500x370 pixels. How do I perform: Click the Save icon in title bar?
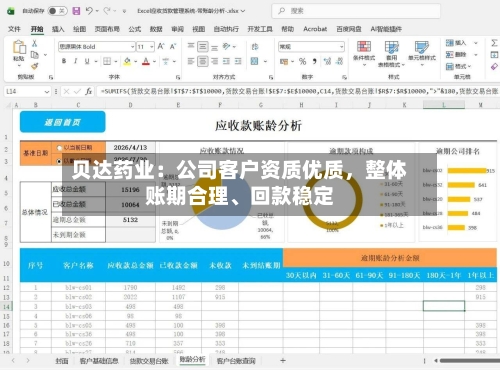76,11
